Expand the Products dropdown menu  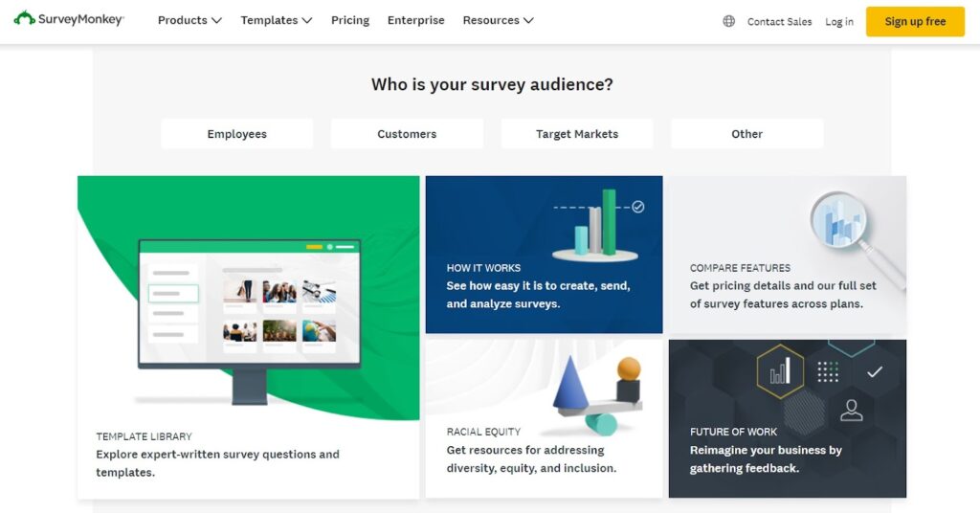point(189,20)
